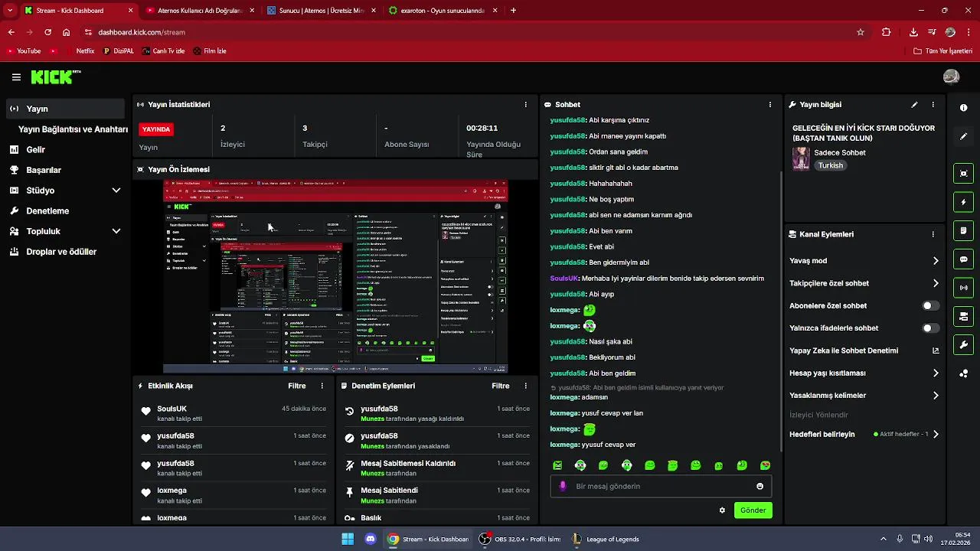980x551 pixels.
Task: Bookmark this page with the star icon
Action: point(861,32)
